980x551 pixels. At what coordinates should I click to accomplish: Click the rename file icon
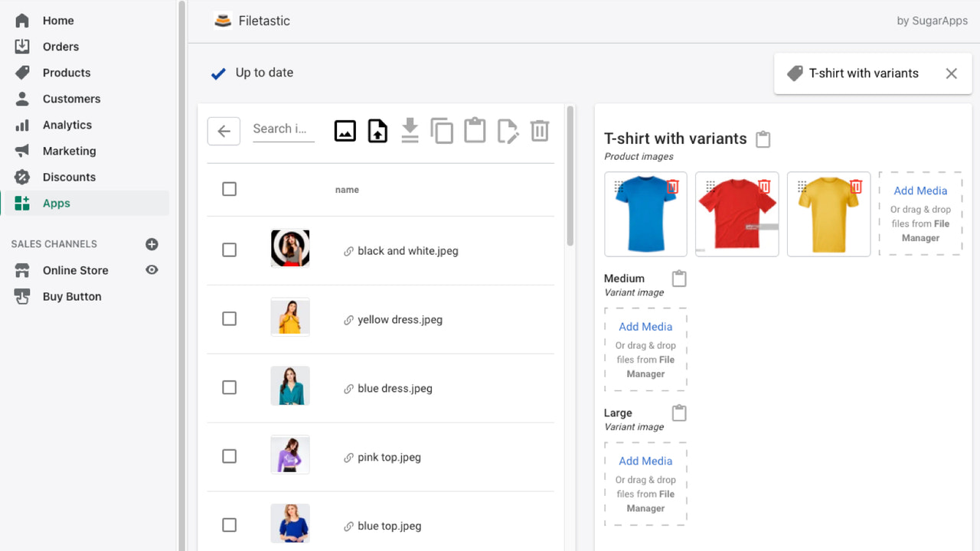click(x=508, y=130)
